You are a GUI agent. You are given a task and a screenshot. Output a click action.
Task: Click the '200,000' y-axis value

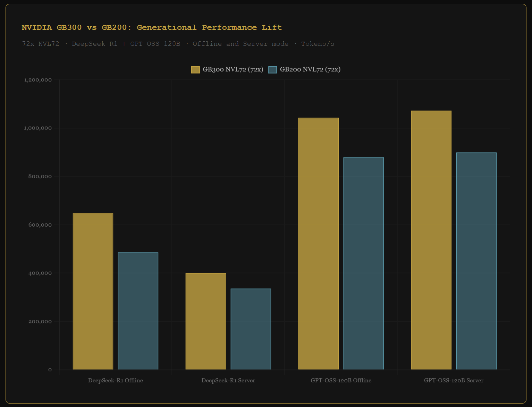(x=40, y=322)
